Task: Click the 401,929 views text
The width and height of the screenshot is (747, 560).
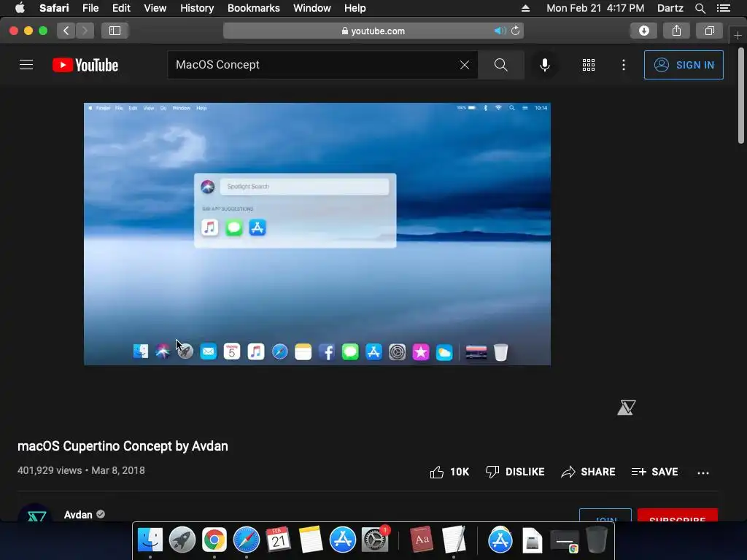Action: 50,470
